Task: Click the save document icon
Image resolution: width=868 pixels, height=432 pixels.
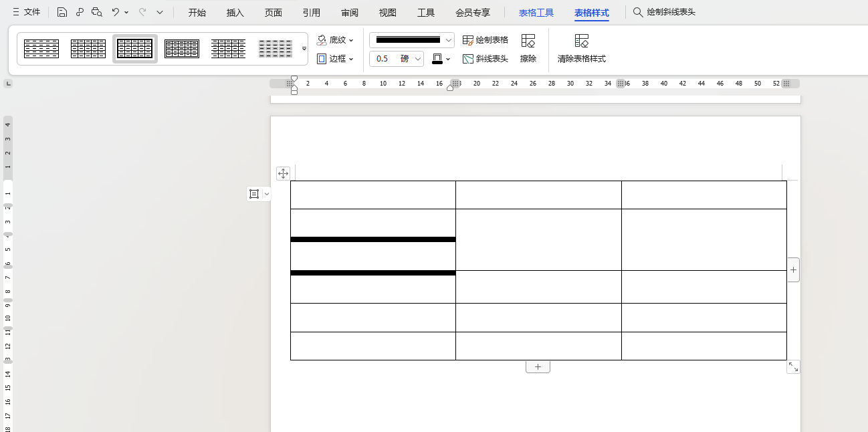Action: (62, 12)
